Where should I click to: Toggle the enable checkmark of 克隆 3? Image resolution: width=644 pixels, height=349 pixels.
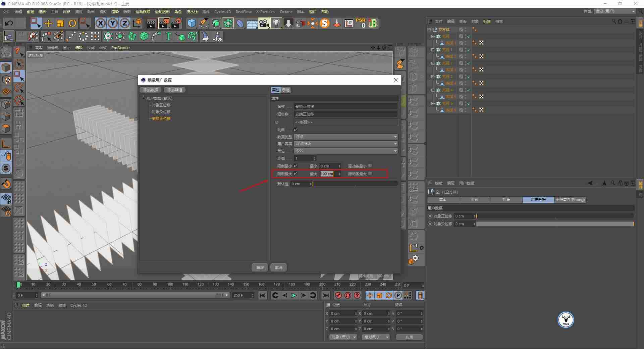tap(469, 77)
